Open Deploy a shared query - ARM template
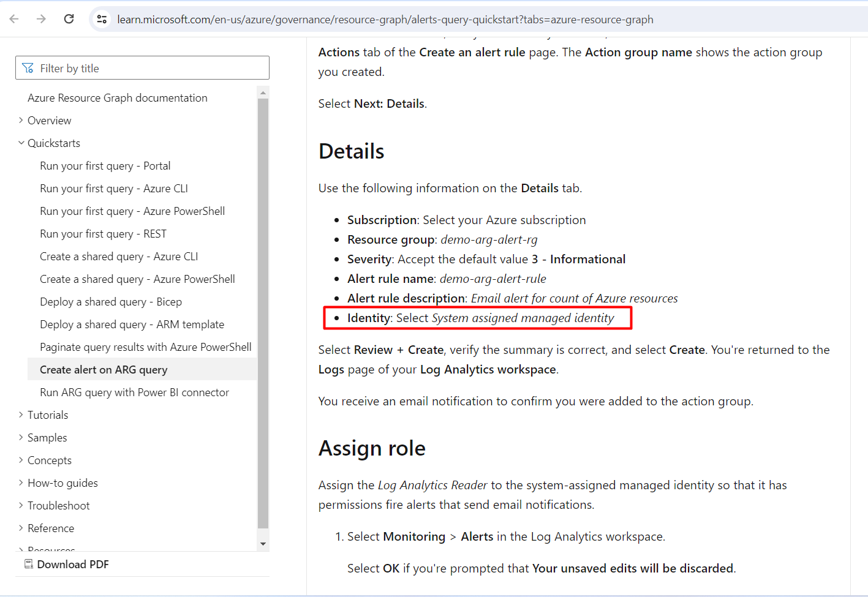This screenshot has height=597, width=868. pos(132,325)
